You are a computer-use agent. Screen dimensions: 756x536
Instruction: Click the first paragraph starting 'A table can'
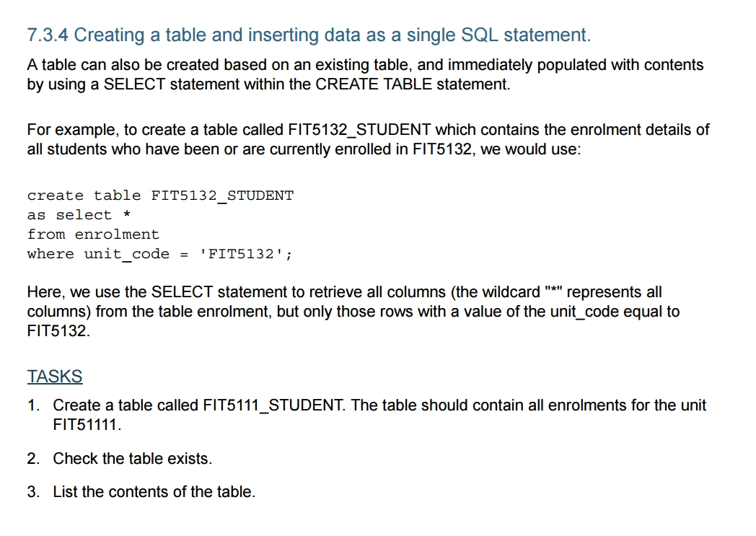365,74
